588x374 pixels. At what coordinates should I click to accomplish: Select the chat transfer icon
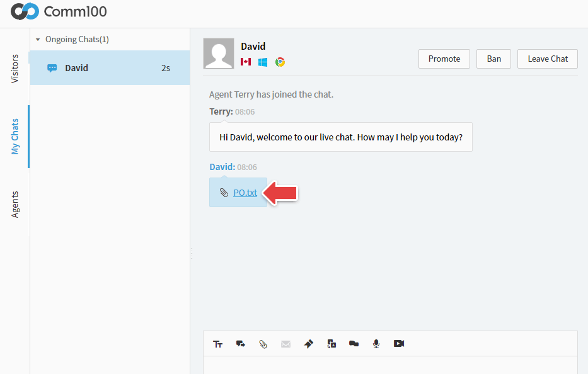tap(240, 344)
